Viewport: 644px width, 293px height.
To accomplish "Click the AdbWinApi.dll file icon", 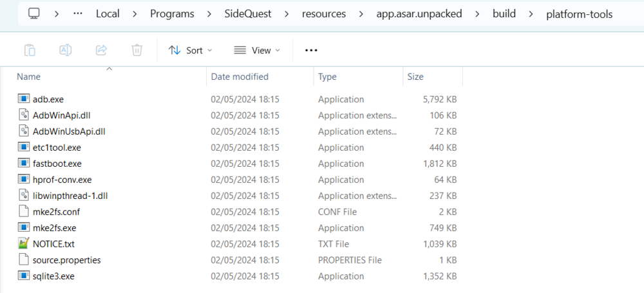I will (24, 115).
